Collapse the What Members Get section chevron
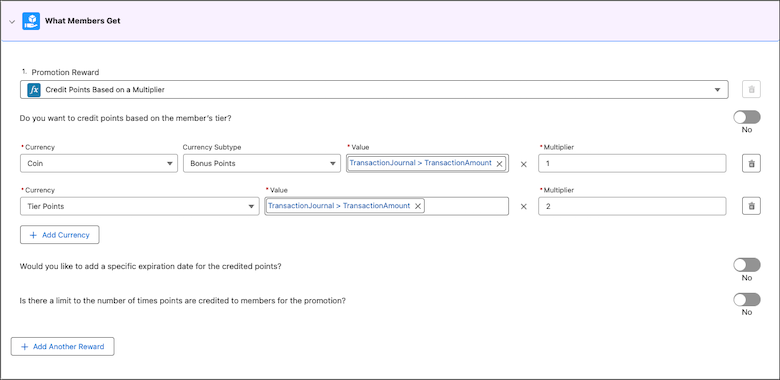This screenshot has width=780, height=380. [11, 21]
